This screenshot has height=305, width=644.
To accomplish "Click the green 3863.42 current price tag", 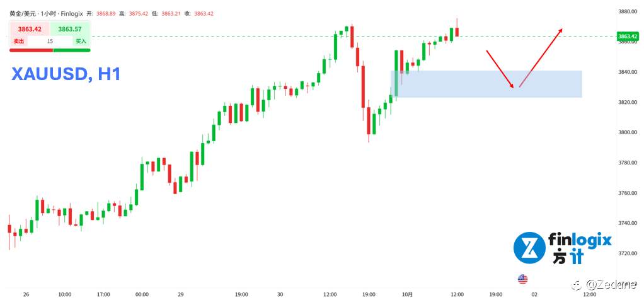I will pyautogui.click(x=628, y=37).
